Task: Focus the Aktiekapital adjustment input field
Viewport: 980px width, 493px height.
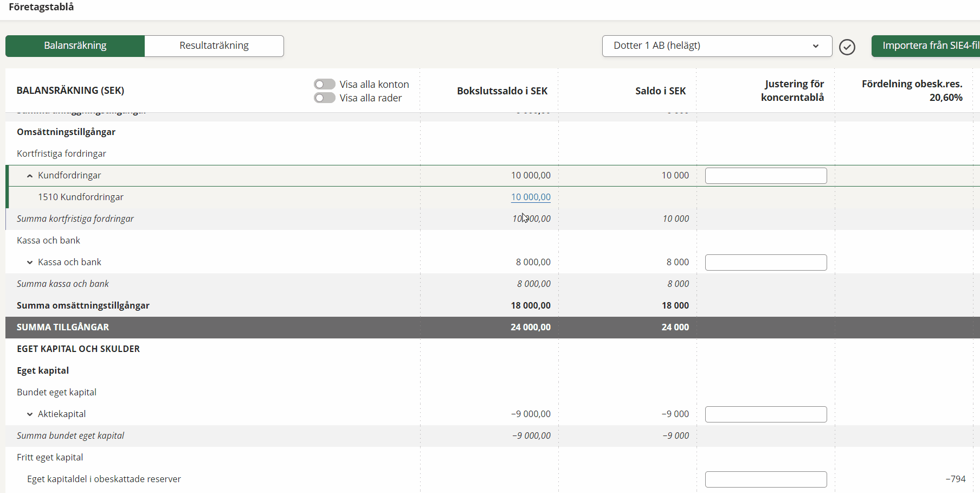Action: pyautogui.click(x=765, y=414)
